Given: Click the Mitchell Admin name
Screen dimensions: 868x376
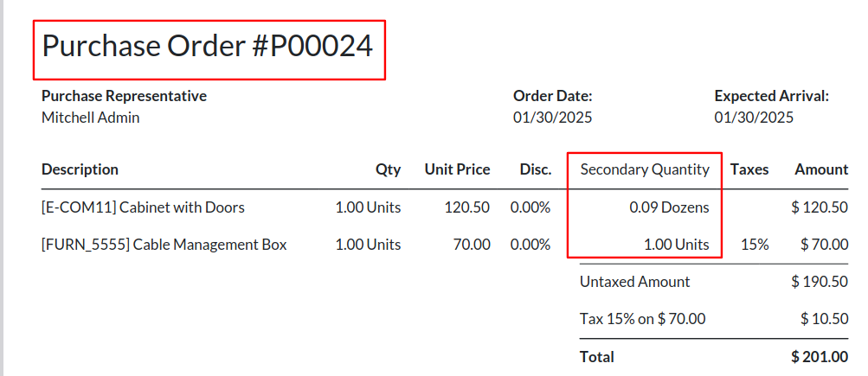Looking at the screenshot, I should 91,118.
